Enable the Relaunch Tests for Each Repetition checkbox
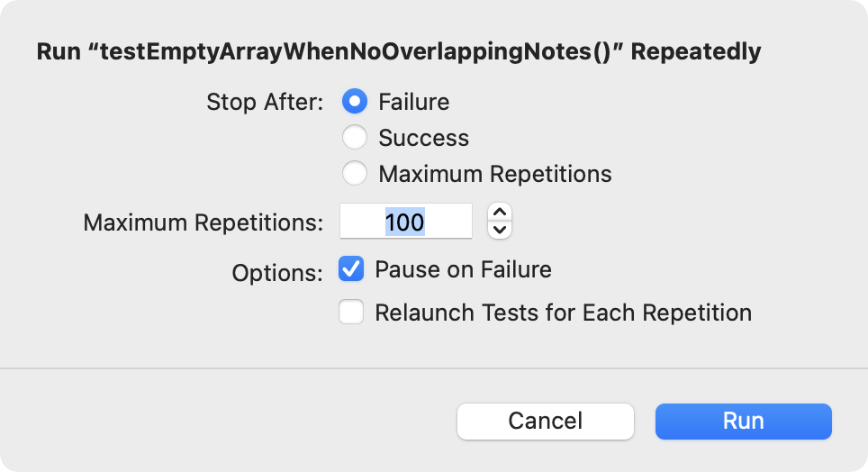Viewport: 868px width, 472px height. [x=351, y=313]
